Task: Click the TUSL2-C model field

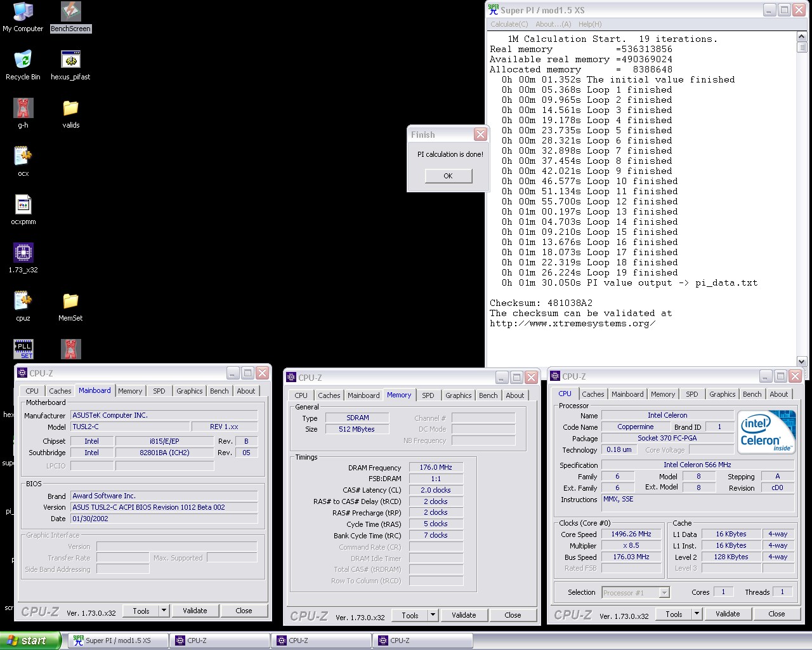Action: (130, 427)
